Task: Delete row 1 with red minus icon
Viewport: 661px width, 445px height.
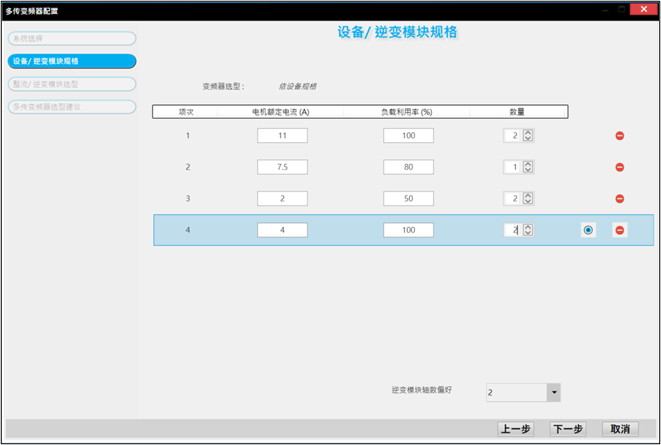Action: point(620,136)
